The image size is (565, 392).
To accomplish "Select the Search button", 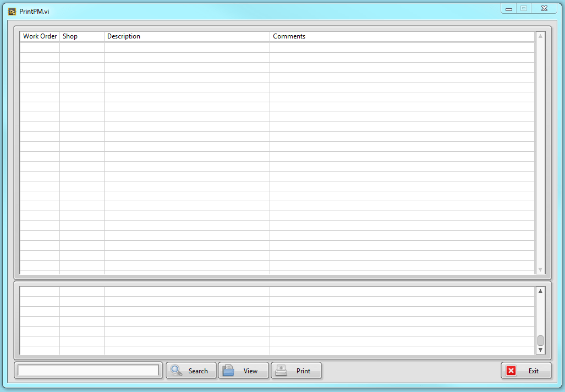I will click(191, 370).
